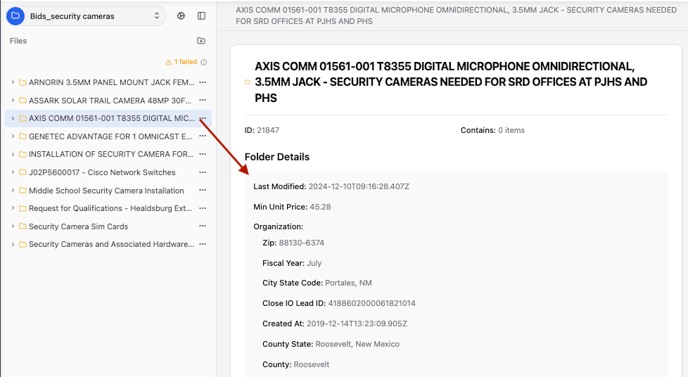Select the AXIS COMM 01561-001 T8355 folder row
The image size is (688, 377).
tap(108, 118)
